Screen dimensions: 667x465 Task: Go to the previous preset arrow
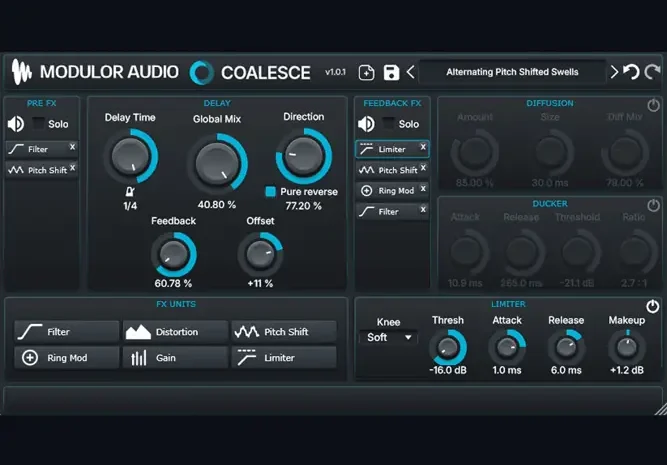pyautogui.click(x=410, y=72)
